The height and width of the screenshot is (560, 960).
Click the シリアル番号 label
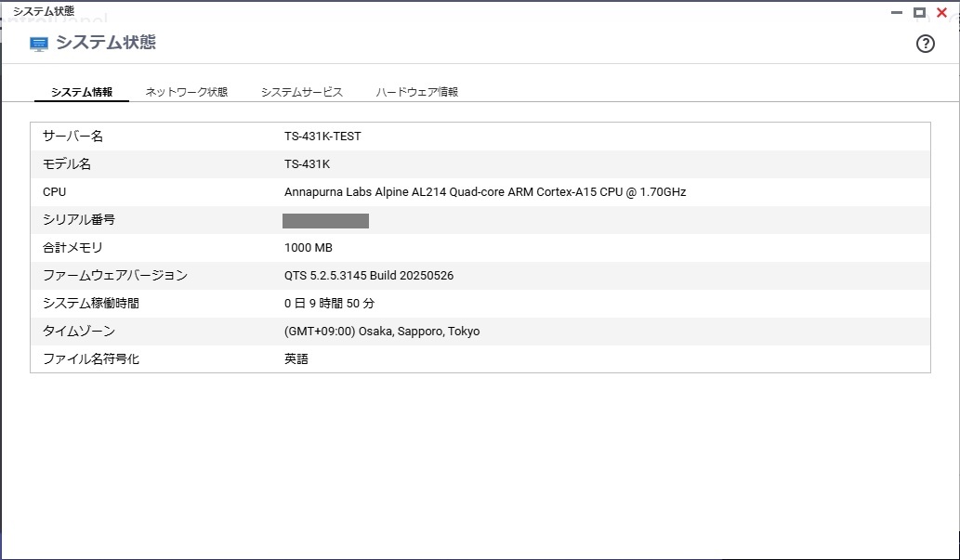[x=78, y=220]
